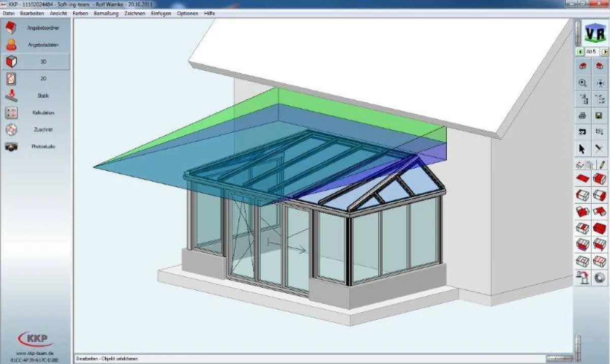Switch to the 2D view in the sidebar
The image size is (610, 364).
tap(44, 78)
